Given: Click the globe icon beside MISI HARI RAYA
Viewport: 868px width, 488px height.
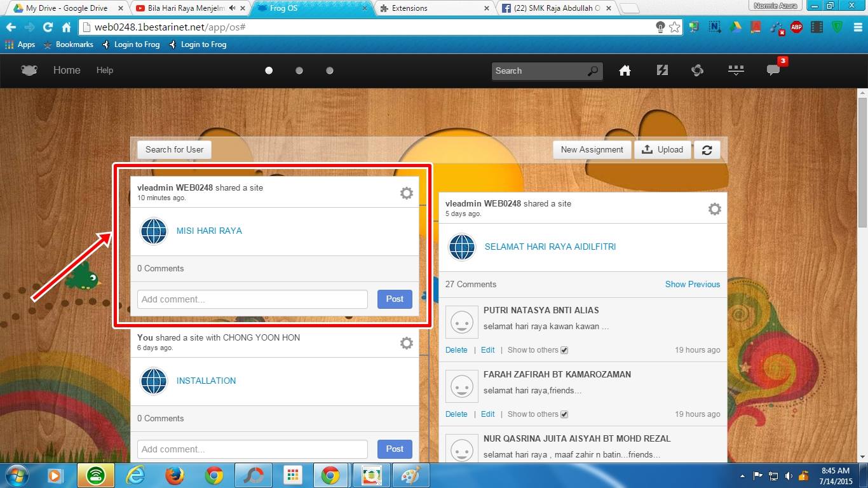Looking at the screenshot, I should click(154, 231).
